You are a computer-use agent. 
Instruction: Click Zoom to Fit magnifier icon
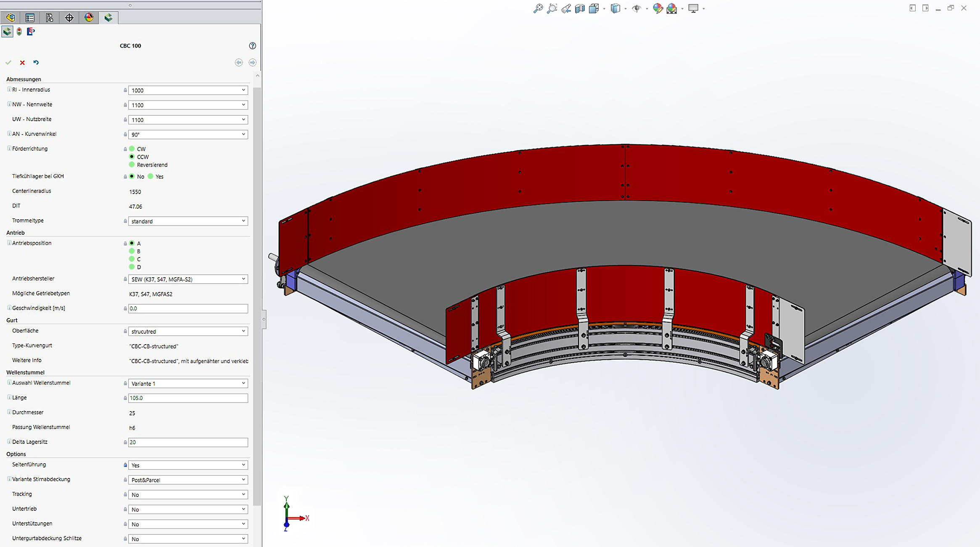pyautogui.click(x=538, y=8)
